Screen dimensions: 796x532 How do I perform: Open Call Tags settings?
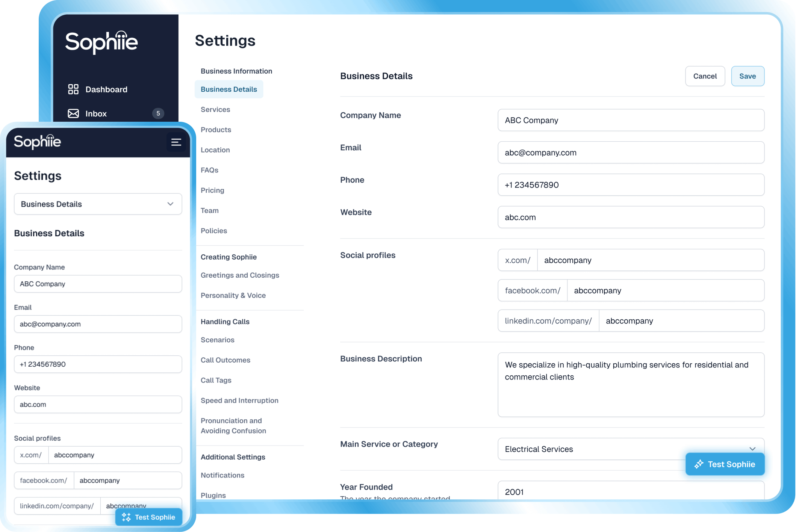click(216, 381)
